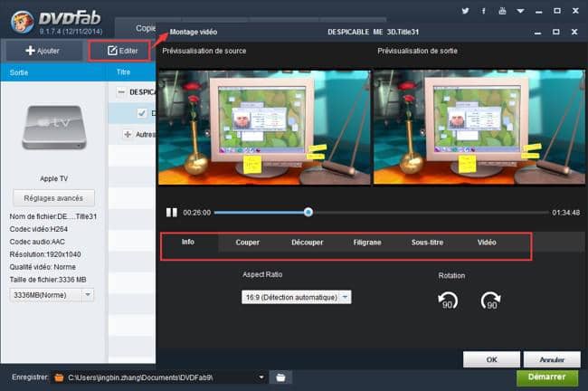Image resolution: width=588 pixels, height=391 pixels.
Task: Click the green Démarrer button
Action: tap(546, 377)
